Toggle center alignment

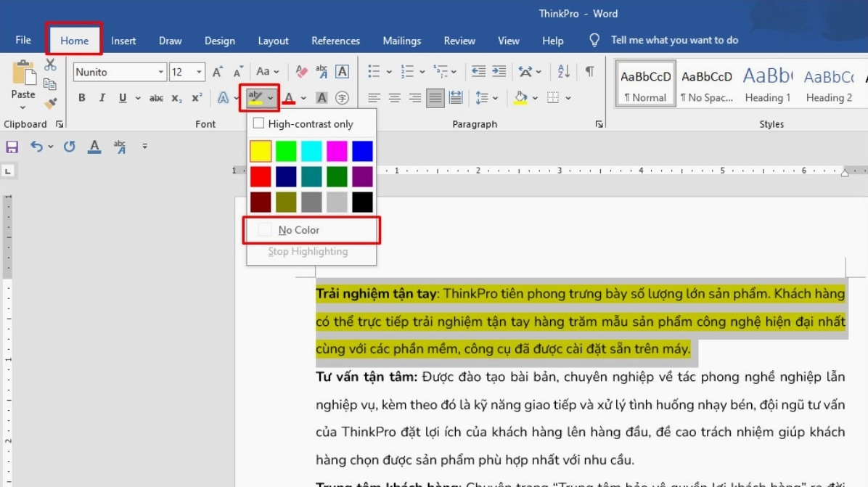tap(395, 98)
